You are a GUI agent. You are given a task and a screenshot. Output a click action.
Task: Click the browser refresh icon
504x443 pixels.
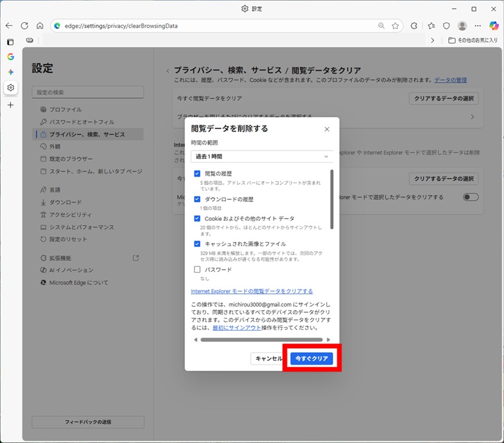(x=25, y=26)
